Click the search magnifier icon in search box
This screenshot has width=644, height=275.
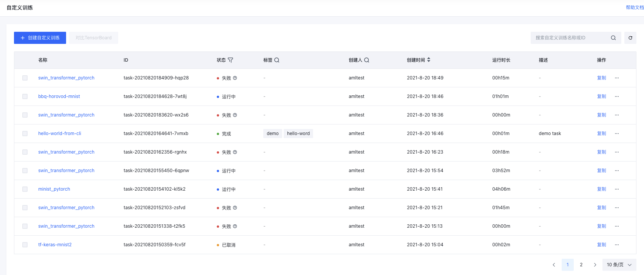click(x=613, y=38)
